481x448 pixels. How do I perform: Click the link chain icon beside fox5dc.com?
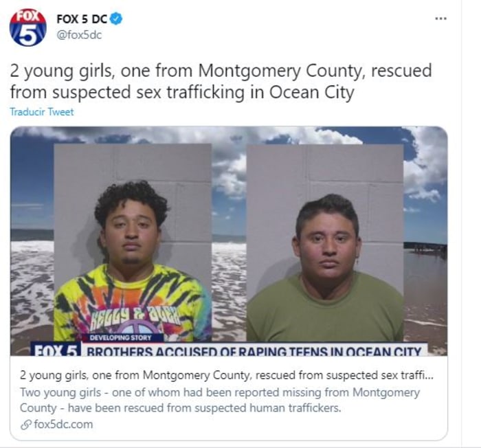(26, 425)
